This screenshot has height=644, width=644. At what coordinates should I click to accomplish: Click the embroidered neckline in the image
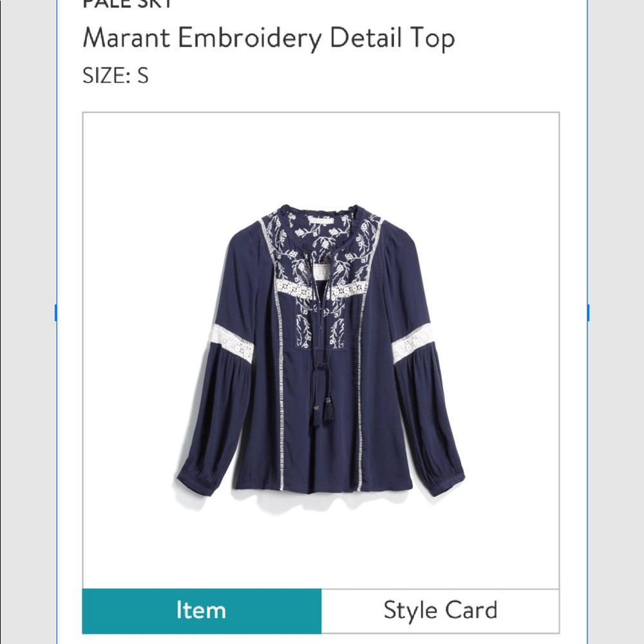coord(322,232)
